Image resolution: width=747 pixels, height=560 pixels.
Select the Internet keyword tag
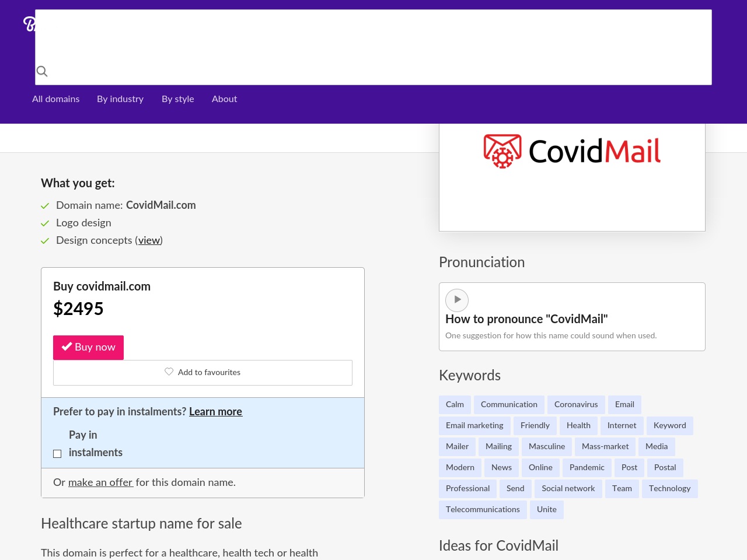pos(622,426)
